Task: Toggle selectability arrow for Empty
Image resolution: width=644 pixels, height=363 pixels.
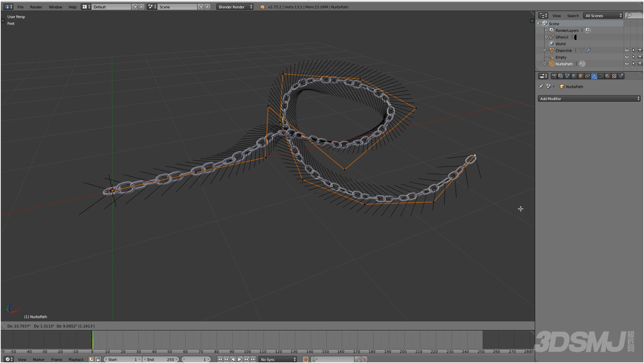Action: pyautogui.click(x=633, y=57)
